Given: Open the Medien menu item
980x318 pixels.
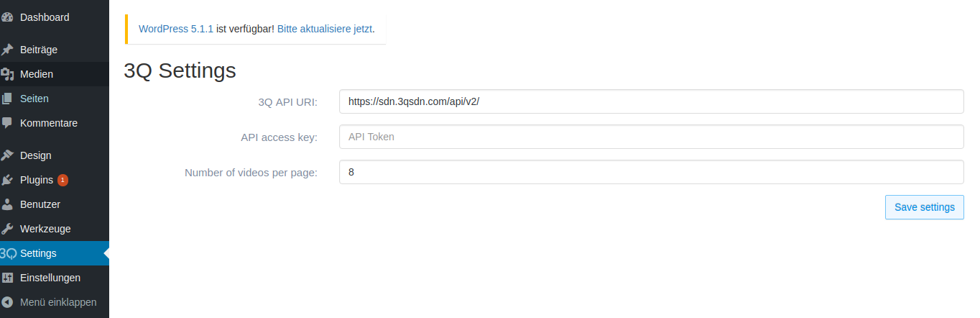Looking at the screenshot, I should coord(55,74).
